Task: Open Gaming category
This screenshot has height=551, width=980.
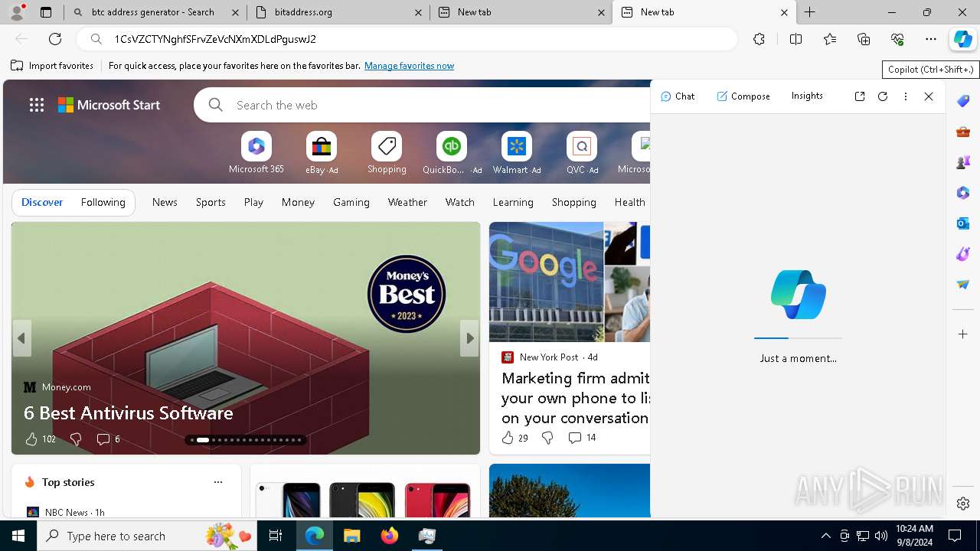Action: 351,202
